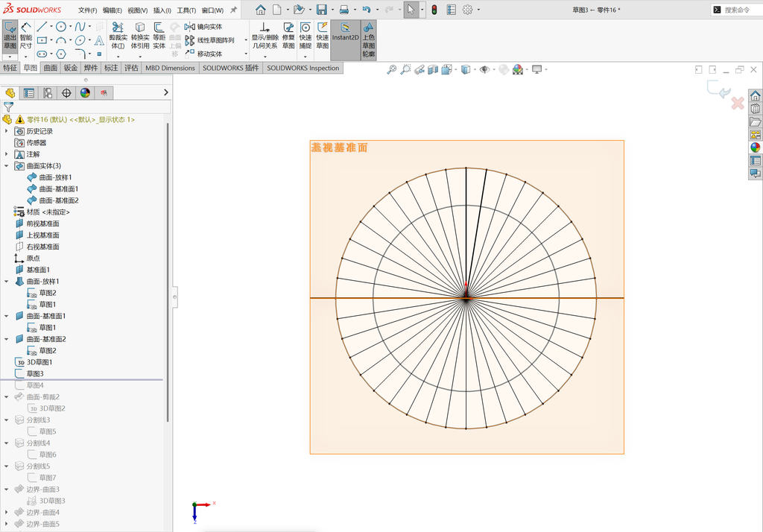Switch to SOLIDWORKS Inspection tab

[303, 68]
